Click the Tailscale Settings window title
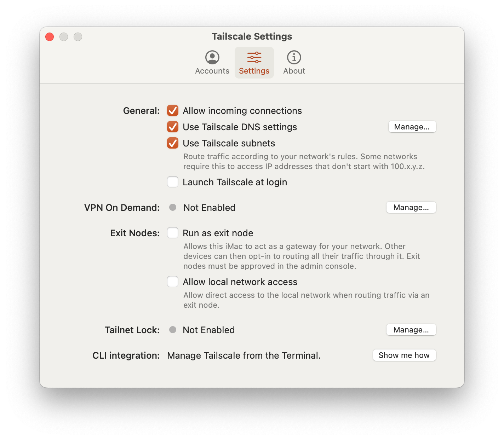This screenshot has height=440, width=504. (x=252, y=36)
